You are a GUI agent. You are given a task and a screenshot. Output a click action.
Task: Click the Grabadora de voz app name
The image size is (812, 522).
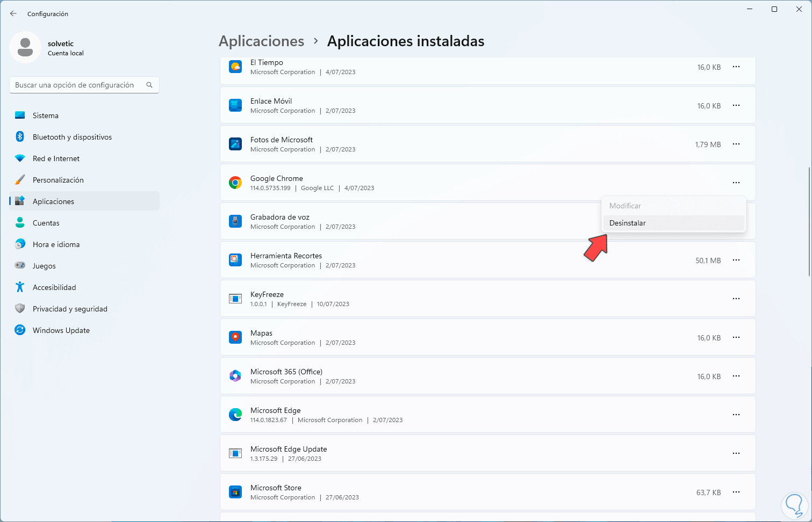pos(280,217)
